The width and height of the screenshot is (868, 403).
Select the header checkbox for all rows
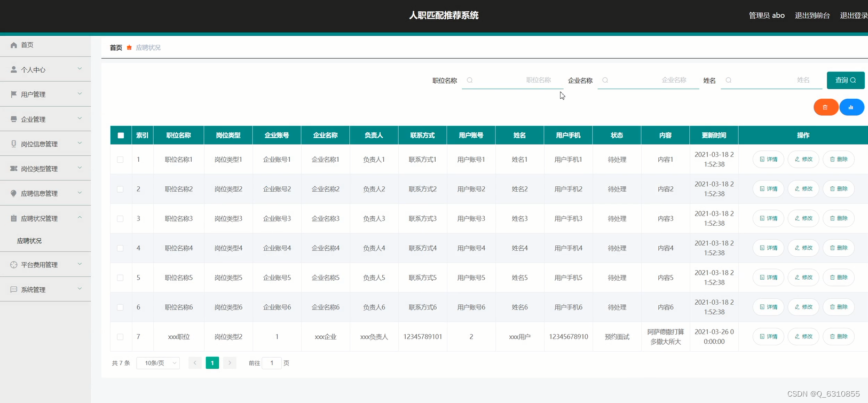click(x=121, y=136)
